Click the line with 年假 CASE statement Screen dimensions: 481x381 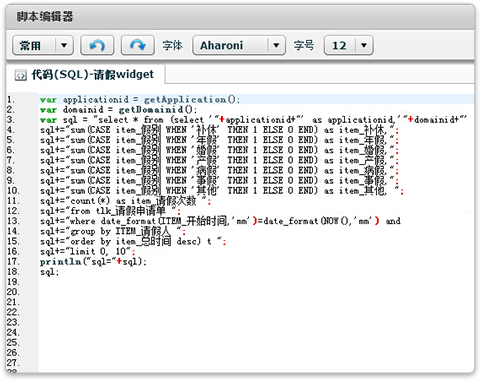coord(219,140)
